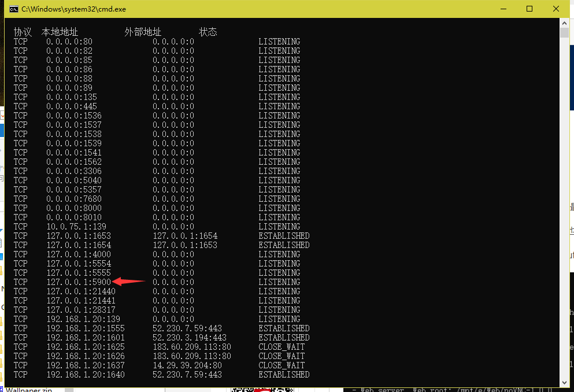Select local address 0.0.0.0:86

69,69
